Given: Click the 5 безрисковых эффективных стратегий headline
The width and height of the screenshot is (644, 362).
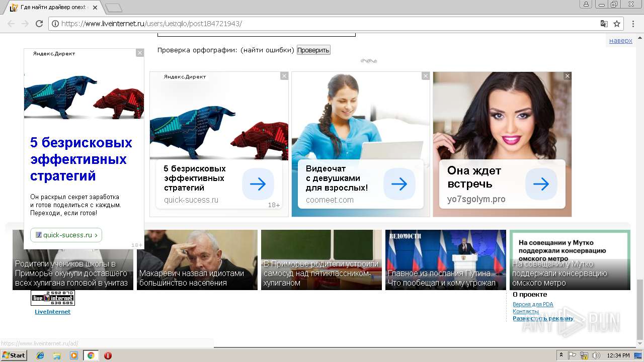Looking at the screenshot, I should (x=81, y=159).
